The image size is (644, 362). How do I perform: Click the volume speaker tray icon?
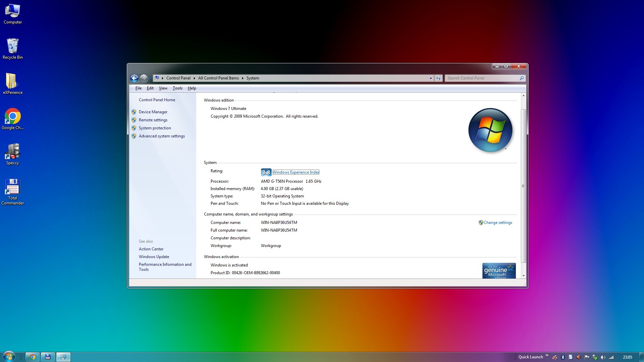coord(603,357)
